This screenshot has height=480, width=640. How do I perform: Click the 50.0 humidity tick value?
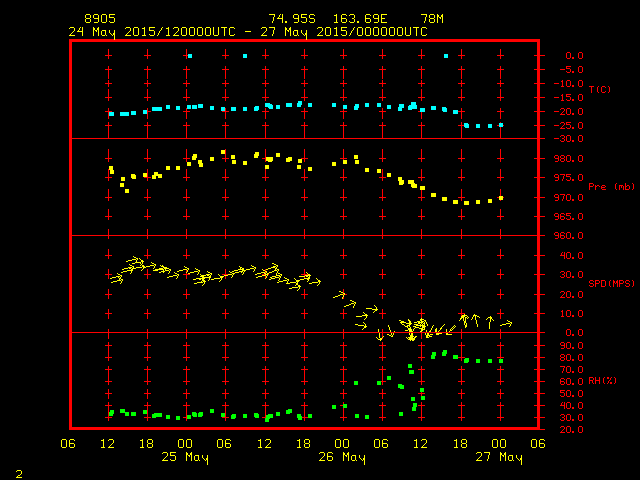pos(571,394)
